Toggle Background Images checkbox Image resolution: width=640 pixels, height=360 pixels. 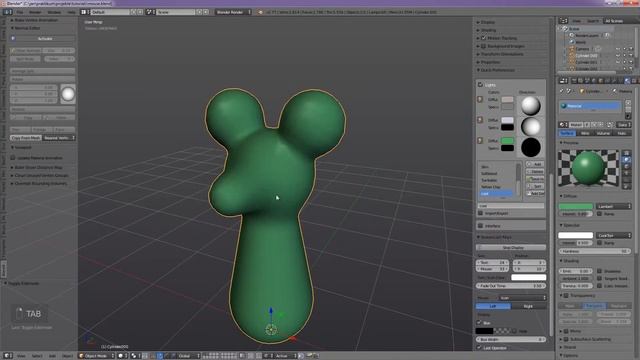(x=484, y=46)
